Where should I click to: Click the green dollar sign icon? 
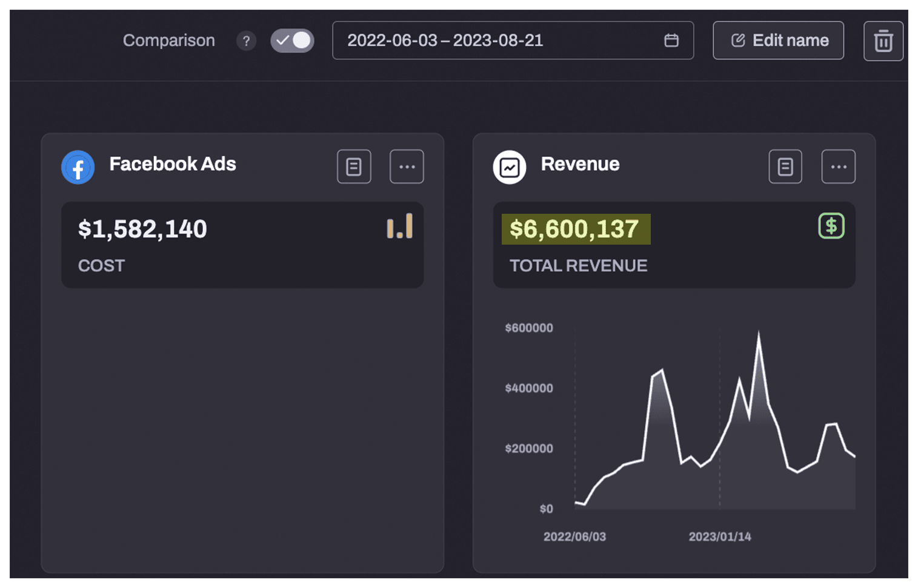tap(831, 226)
